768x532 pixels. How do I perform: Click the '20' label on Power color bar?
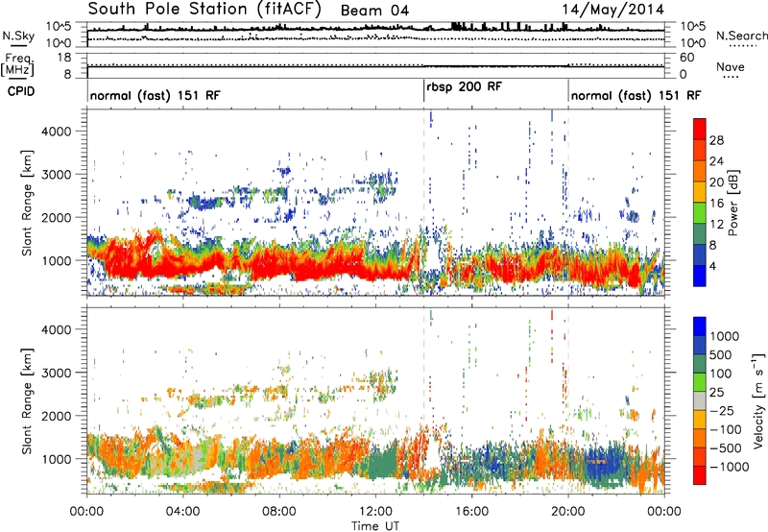716,182
